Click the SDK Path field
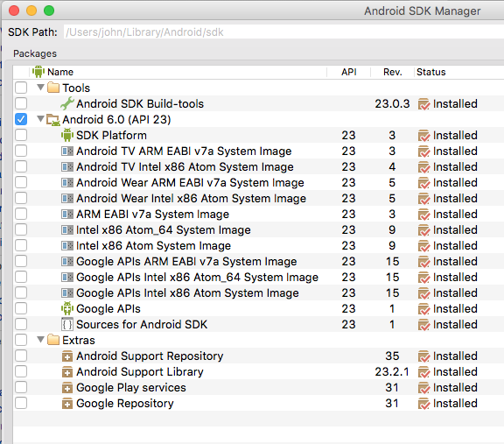504x444 pixels. pos(283,32)
